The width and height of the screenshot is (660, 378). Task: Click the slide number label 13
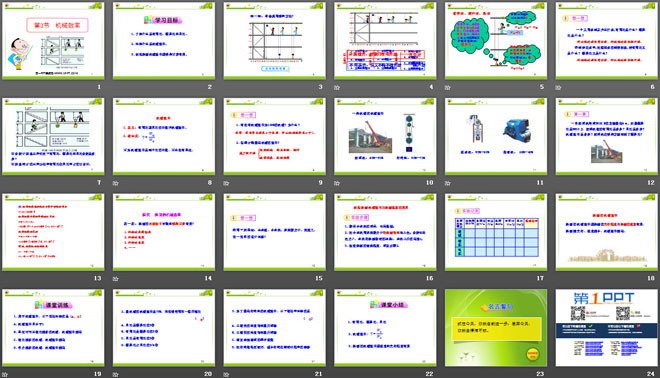[x=98, y=278]
